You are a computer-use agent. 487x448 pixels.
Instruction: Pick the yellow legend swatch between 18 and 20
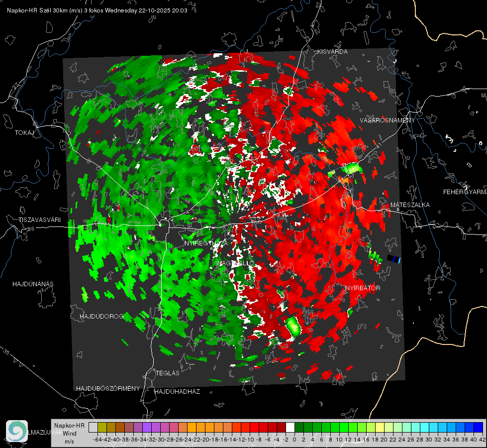point(380,428)
